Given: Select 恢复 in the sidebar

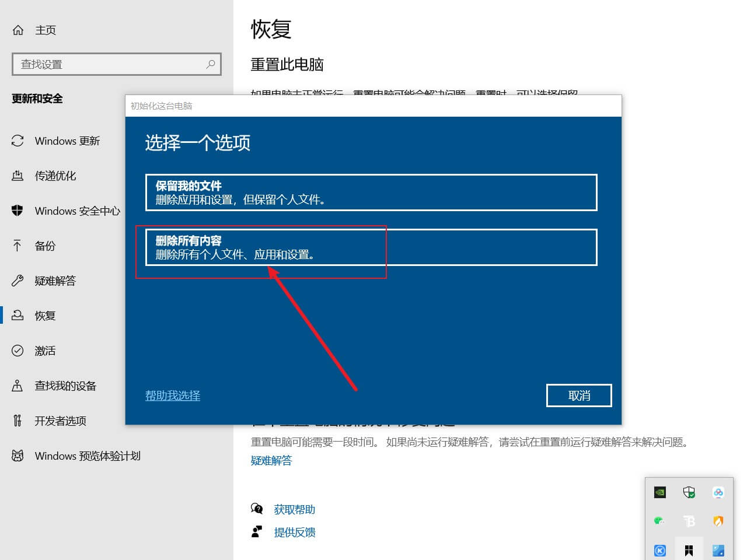Looking at the screenshot, I should click(x=45, y=316).
